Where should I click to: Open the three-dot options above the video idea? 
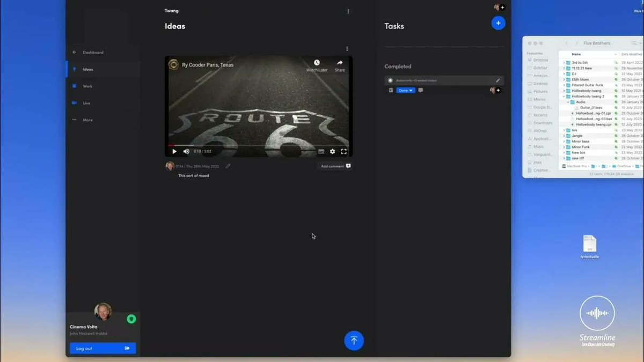(x=347, y=49)
